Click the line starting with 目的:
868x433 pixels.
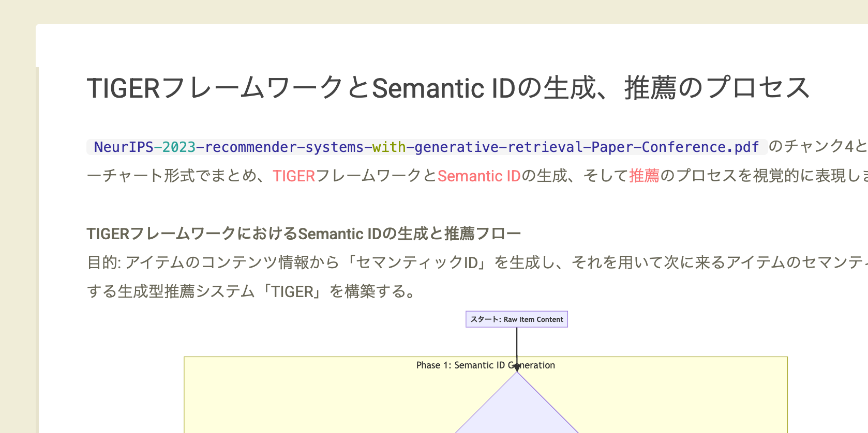point(477,262)
